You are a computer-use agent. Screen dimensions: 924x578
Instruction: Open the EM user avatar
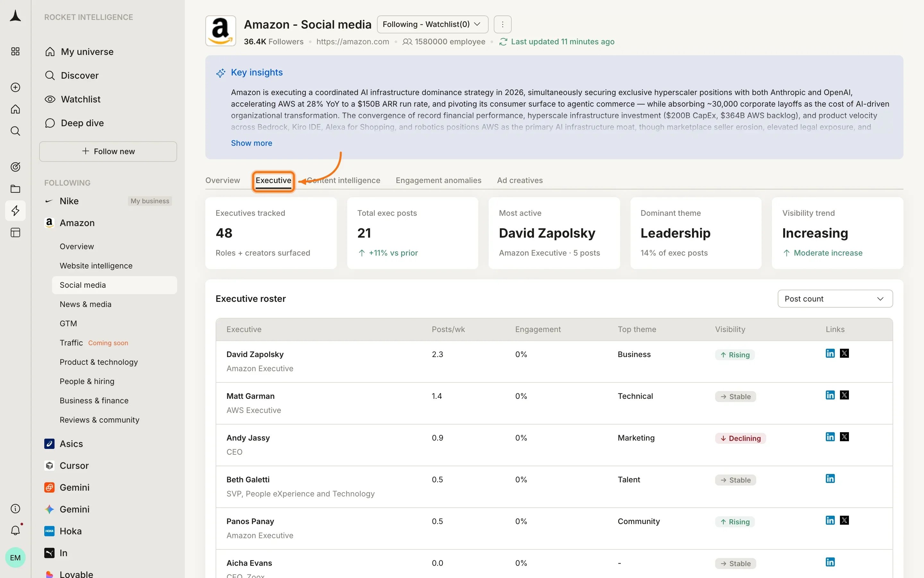tap(15, 558)
